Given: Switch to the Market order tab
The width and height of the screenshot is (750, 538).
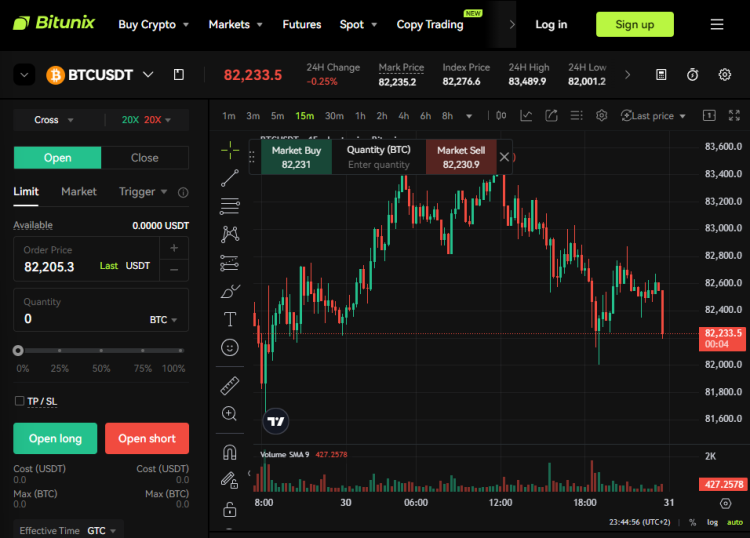Looking at the screenshot, I should pos(79,191).
